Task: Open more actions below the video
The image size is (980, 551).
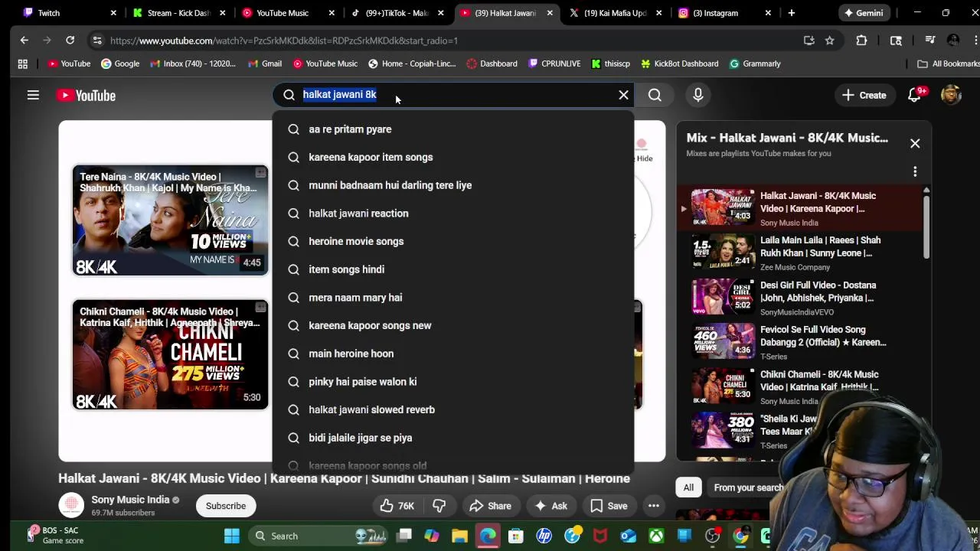Action: point(654,506)
